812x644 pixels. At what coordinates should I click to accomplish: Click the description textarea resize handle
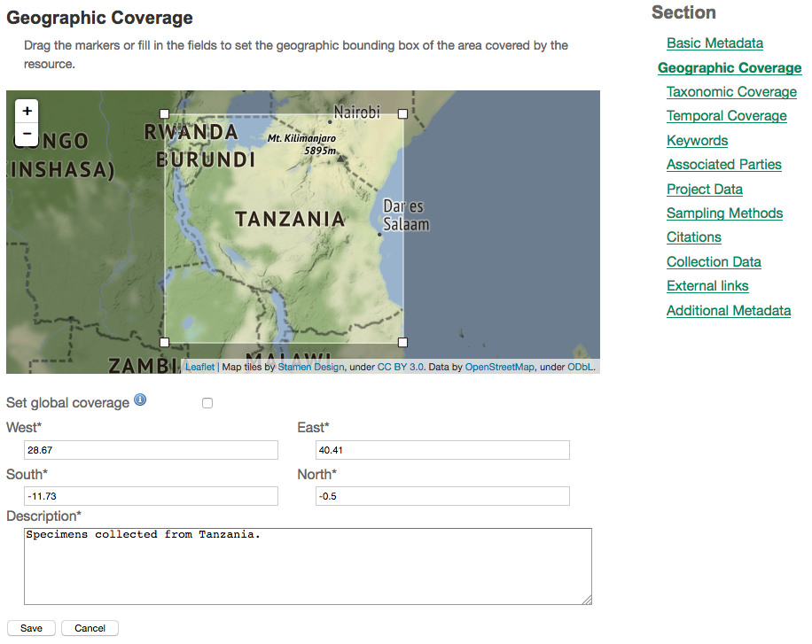pos(587,600)
